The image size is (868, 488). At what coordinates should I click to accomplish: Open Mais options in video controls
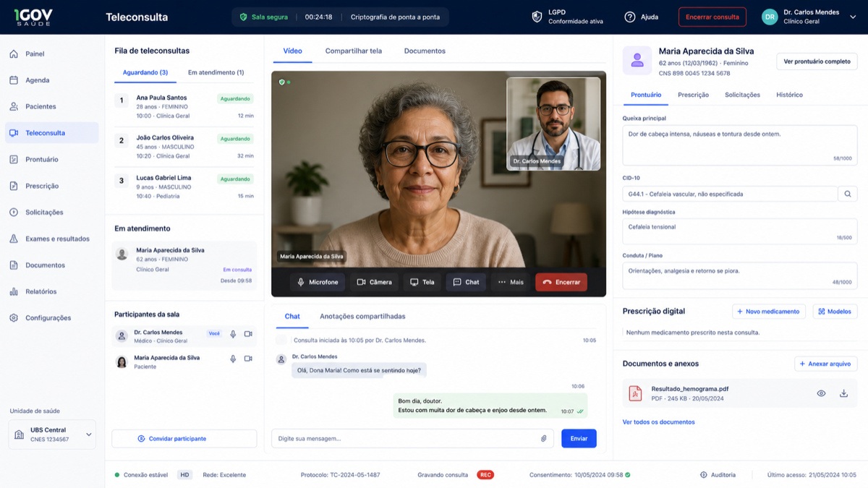coord(510,282)
